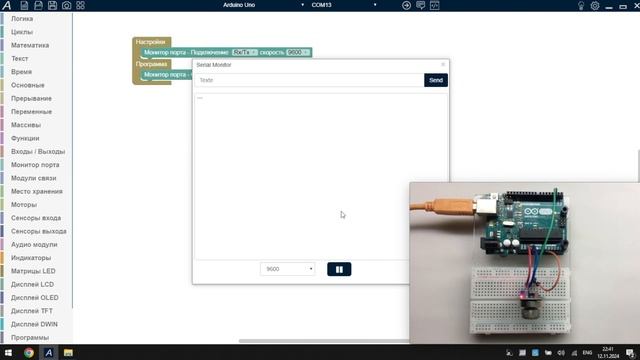Open the Rx/Tx dropdown in the connection block
Image resolution: width=640 pixels, height=360 pixels.
(x=244, y=52)
